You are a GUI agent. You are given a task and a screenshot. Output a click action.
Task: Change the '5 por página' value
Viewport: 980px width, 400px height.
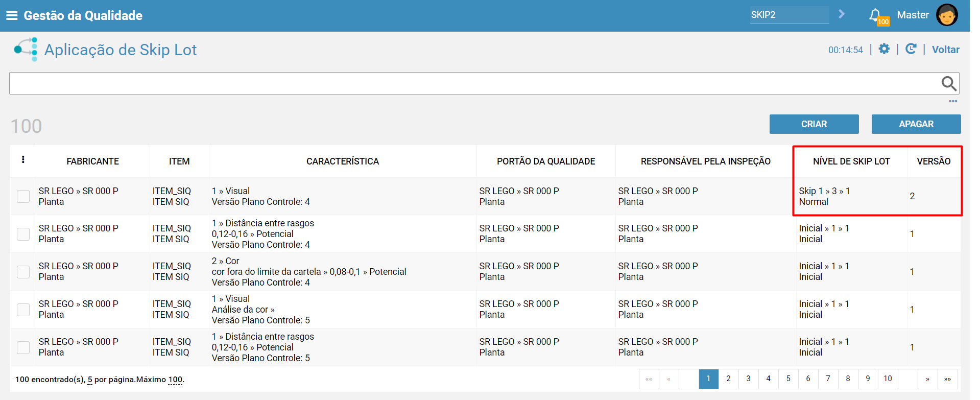(x=90, y=380)
